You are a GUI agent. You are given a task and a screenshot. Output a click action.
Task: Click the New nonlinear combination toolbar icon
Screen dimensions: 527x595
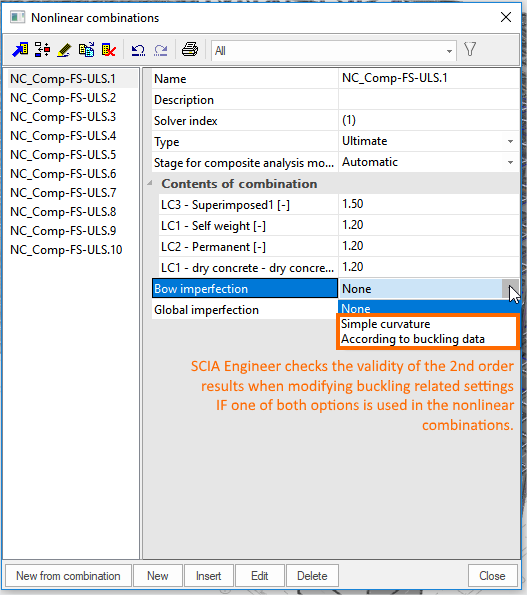tap(20, 50)
